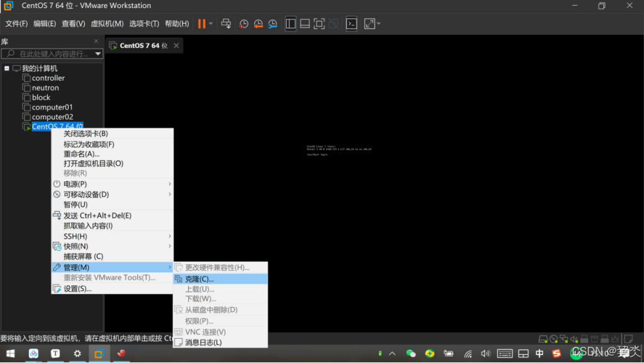Image resolution: width=644 pixels, height=363 pixels.
Task: Choose 重命名(A)... in context menu
Action: coord(112,154)
